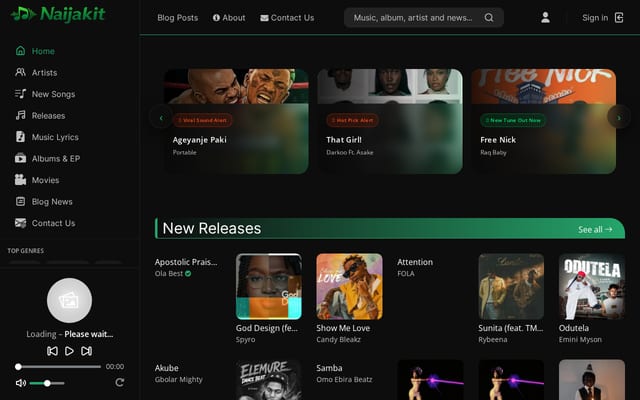This screenshot has width=640, height=400.
Task: Show next carousel slide
Action: pos(619,118)
